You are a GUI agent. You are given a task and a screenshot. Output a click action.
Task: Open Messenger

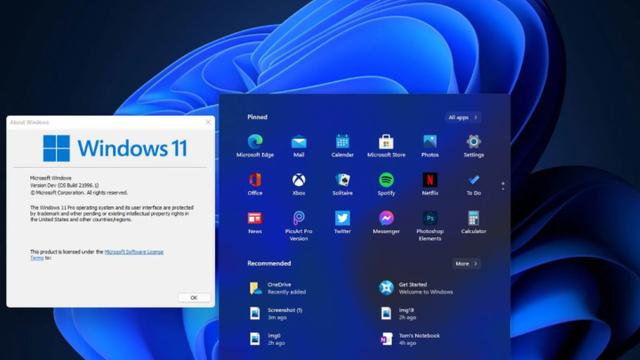386,222
